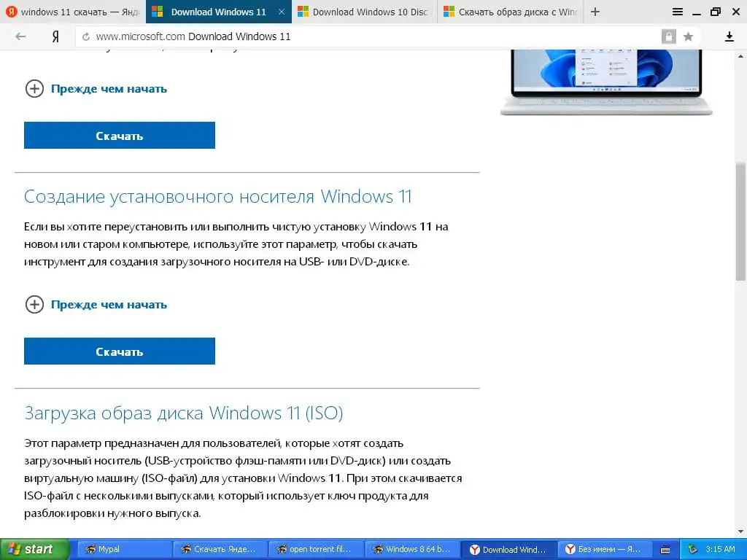Open a new tab with the plus icon

pyautogui.click(x=595, y=12)
